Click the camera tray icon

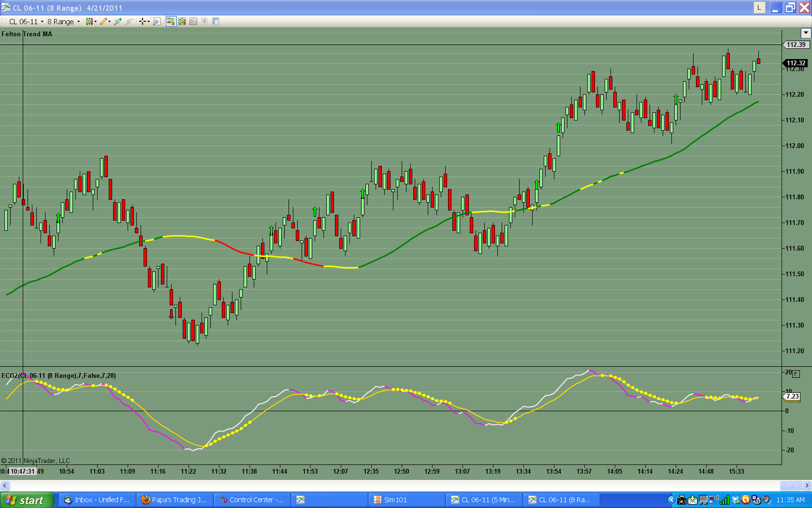[x=682, y=500]
